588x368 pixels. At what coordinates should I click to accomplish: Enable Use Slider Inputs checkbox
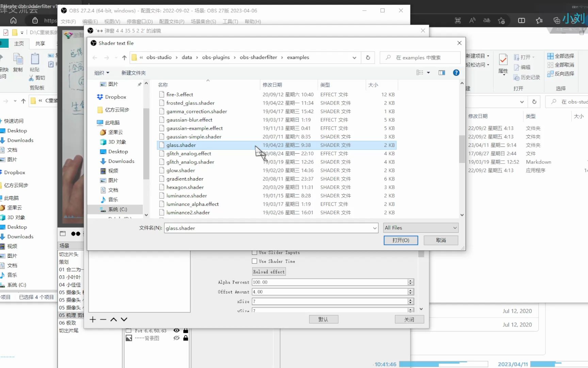[x=255, y=252]
